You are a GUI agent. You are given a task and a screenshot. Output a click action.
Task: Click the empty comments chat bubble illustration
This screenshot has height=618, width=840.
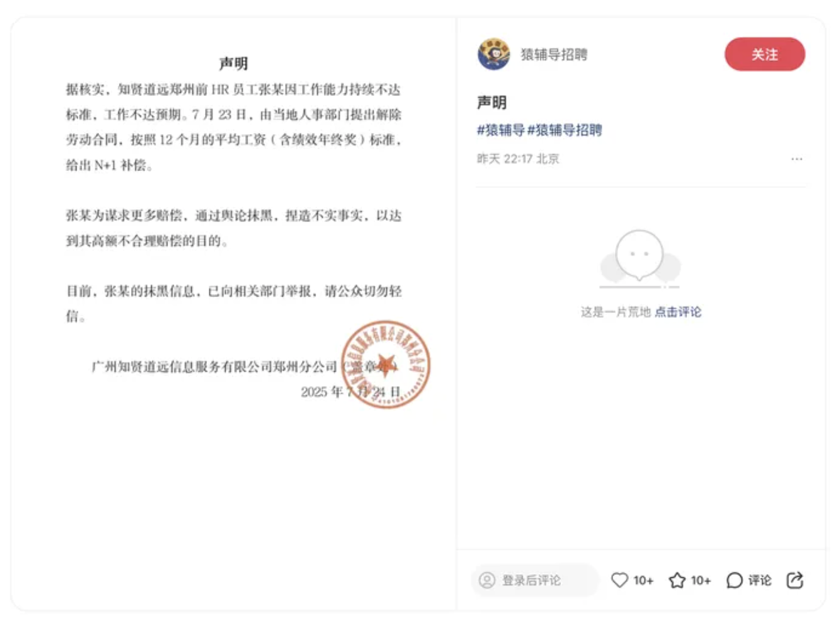(640, 258)
